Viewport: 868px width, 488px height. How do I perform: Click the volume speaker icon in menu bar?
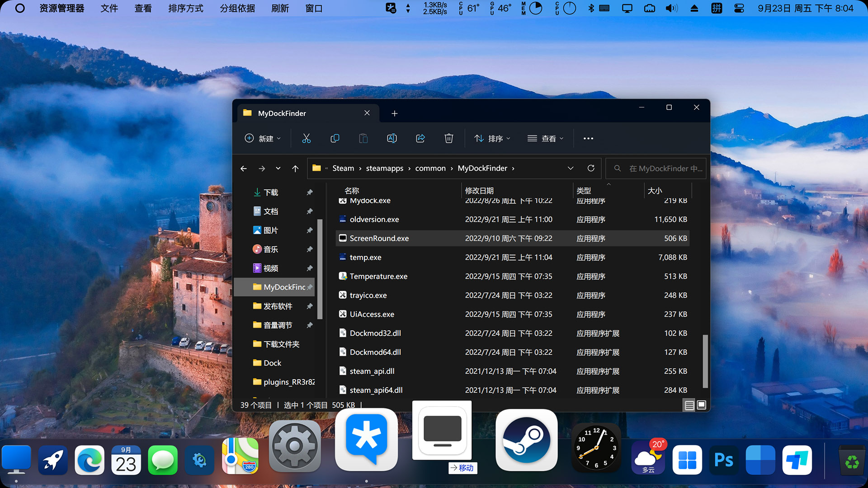click(671, 8)
